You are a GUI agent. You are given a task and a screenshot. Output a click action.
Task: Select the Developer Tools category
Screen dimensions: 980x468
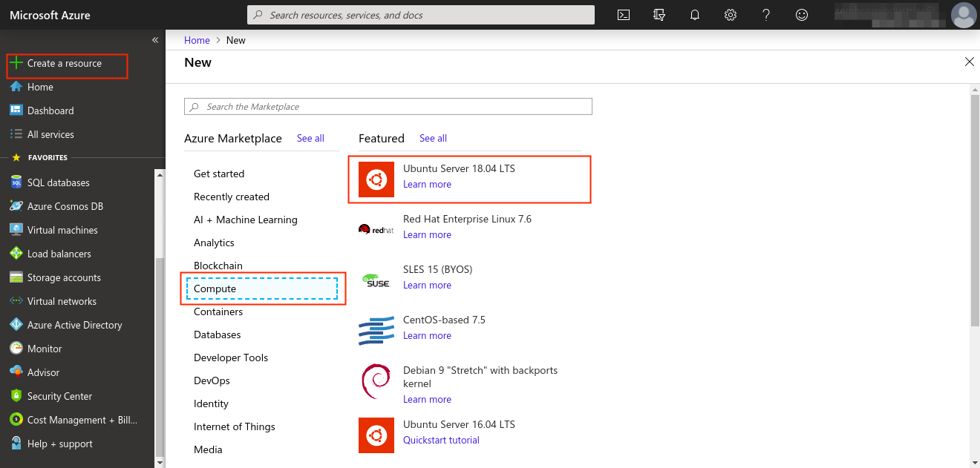(x=231, y=357)
